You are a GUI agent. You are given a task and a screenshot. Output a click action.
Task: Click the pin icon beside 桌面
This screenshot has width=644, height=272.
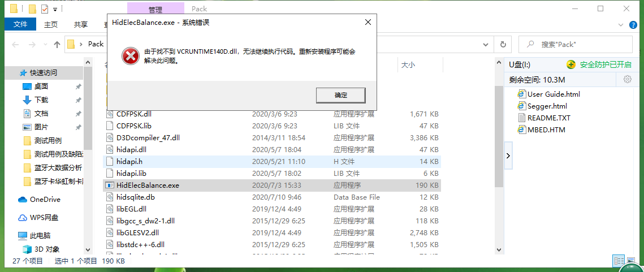click(78, 87)
